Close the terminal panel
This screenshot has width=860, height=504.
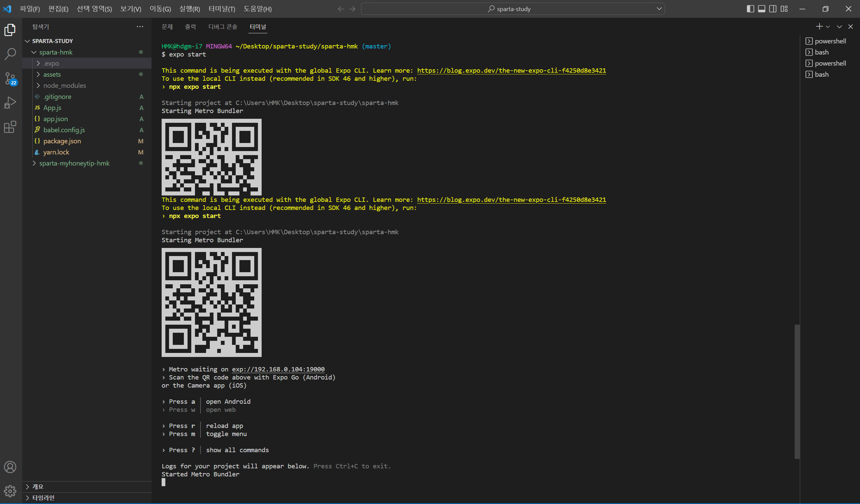pyautogui.click(x=851, y=27)
